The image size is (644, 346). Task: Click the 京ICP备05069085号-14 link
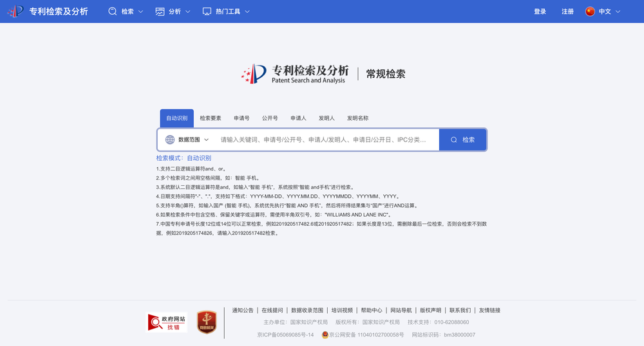click(x=285, y=335)
